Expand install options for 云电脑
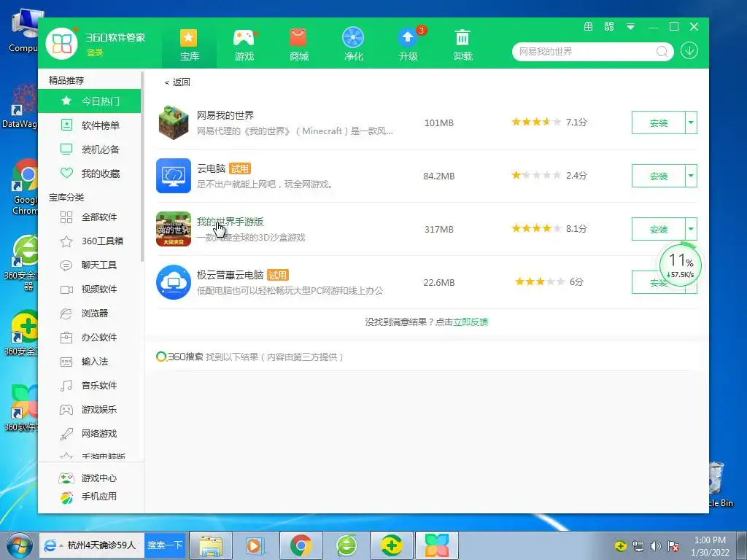The image size is (747, 560). point(691,176)
